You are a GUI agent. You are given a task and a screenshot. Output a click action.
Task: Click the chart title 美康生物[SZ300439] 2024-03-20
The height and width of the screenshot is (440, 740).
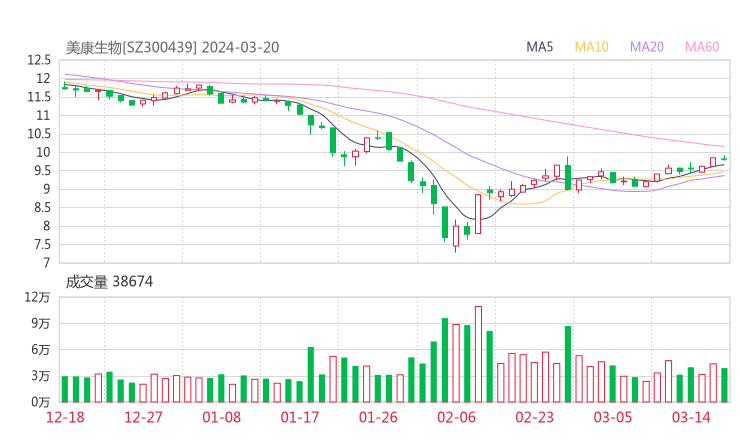[x=172, y=48]
